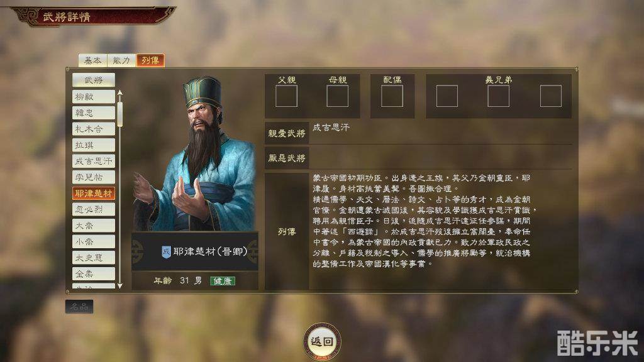Select 成吉思汗 in the officer list
Screen dimensions: 644x362
tap(94, 161)
